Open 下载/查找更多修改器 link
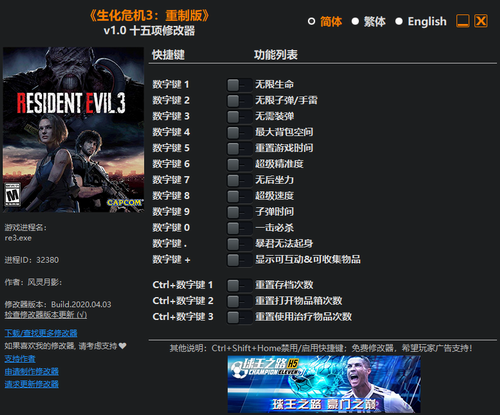Screen dimensions: 500x415 (x=41, y=333)
